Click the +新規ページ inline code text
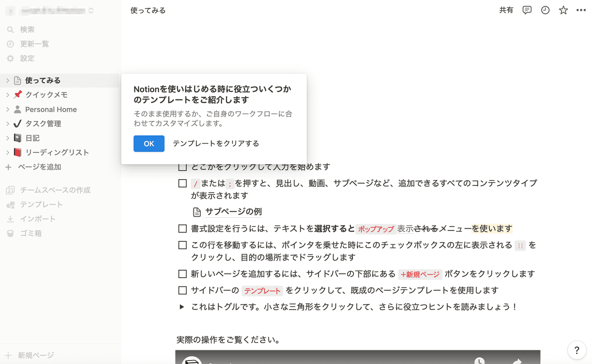 [420, 275]
